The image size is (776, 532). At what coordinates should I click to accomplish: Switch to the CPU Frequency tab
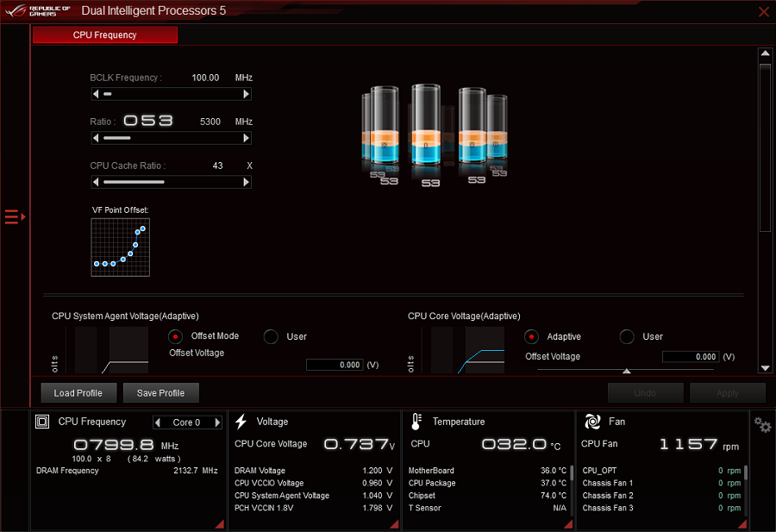click(105, 35)
